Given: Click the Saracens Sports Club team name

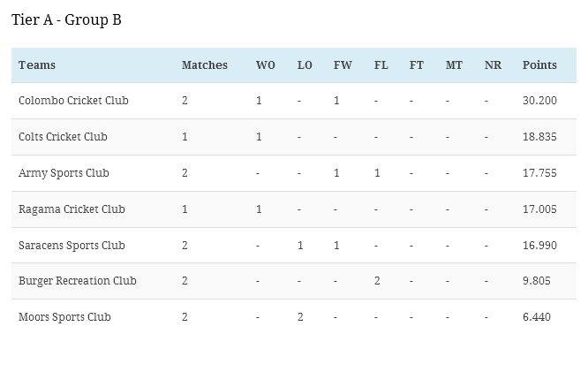Looking at the screenshot, I should (72, 246).
